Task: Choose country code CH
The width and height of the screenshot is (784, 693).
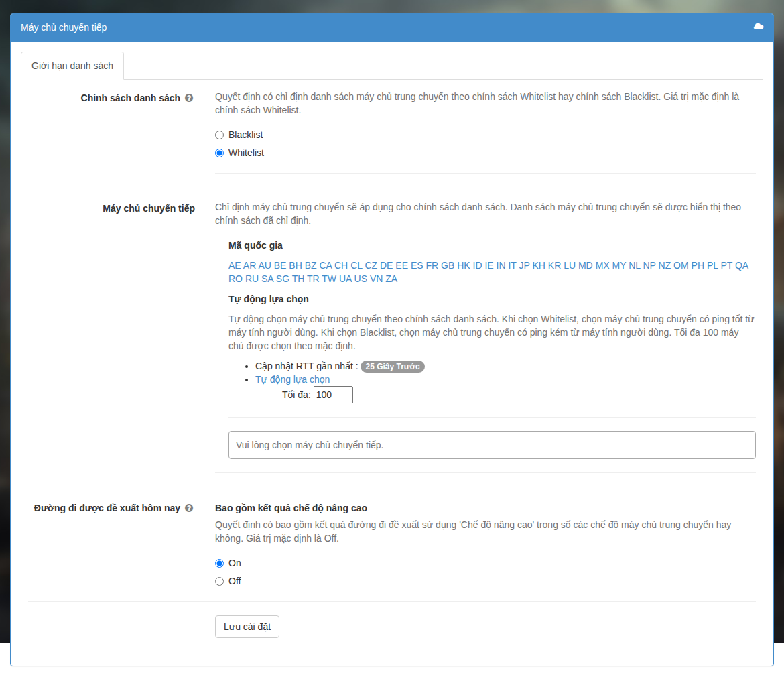Action: 341,265
